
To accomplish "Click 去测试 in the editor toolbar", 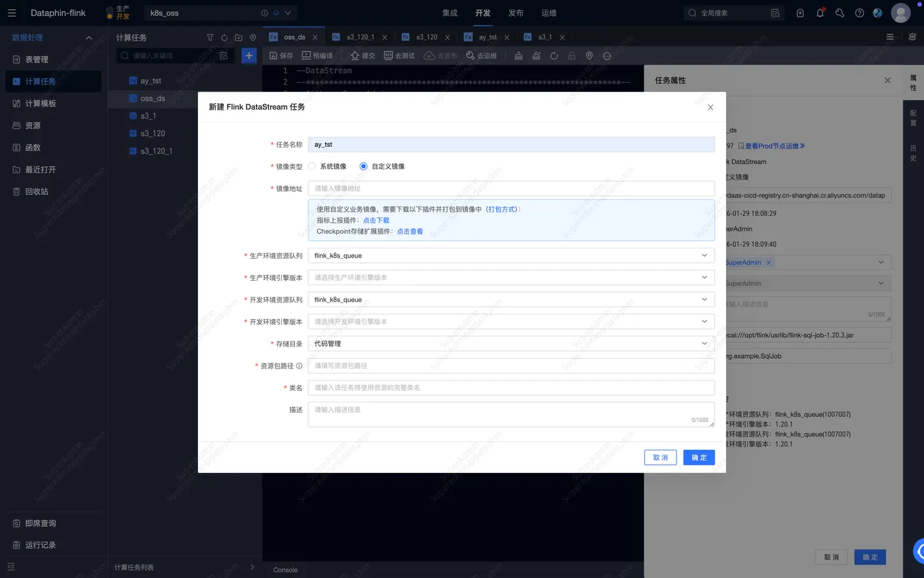I will pyautogui.click(x=399, y=55).
